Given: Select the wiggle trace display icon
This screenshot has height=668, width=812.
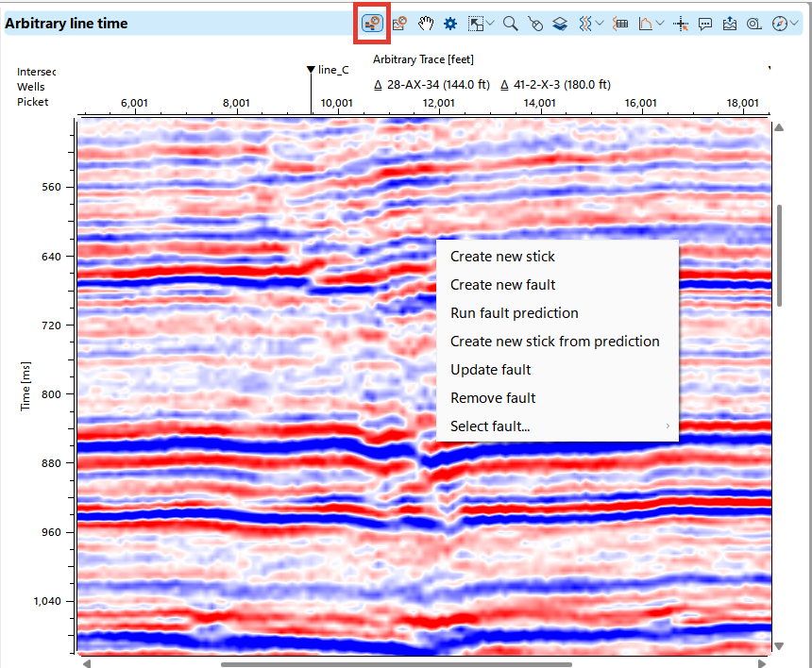Looking at the screenshot, I should [585, 24].
